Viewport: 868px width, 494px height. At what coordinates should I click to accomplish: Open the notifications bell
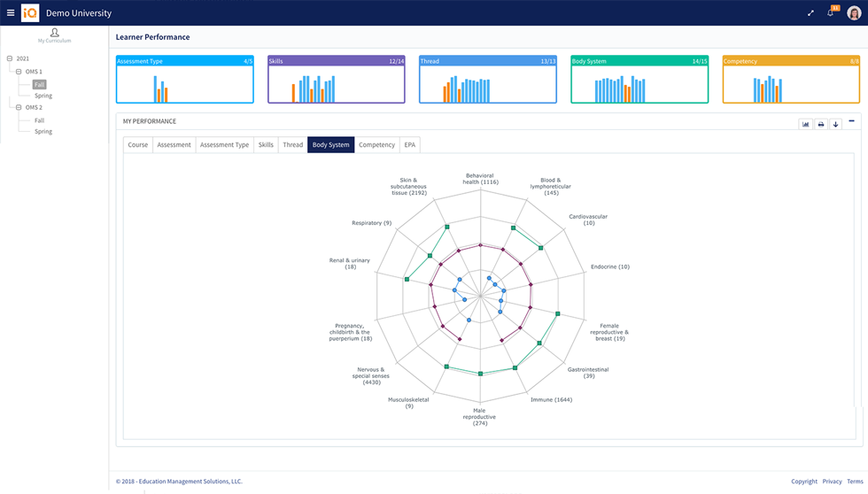tap(831, 13)
